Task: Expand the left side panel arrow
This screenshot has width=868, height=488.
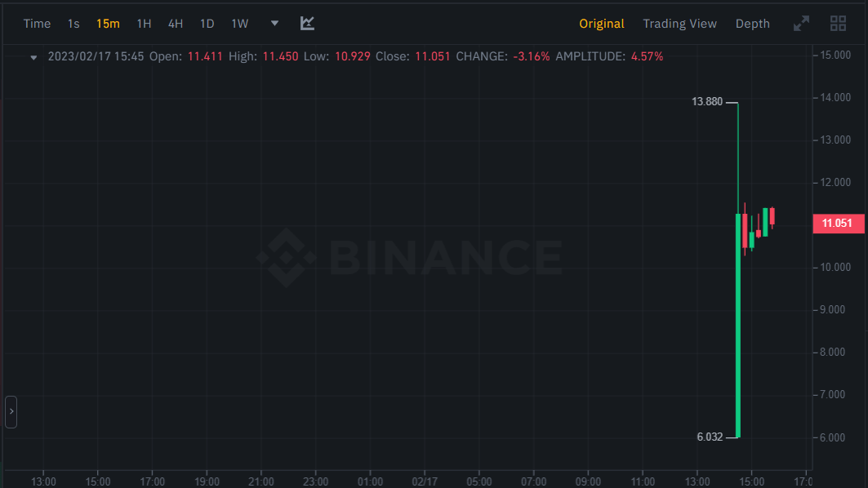Action: pos(11,411)
